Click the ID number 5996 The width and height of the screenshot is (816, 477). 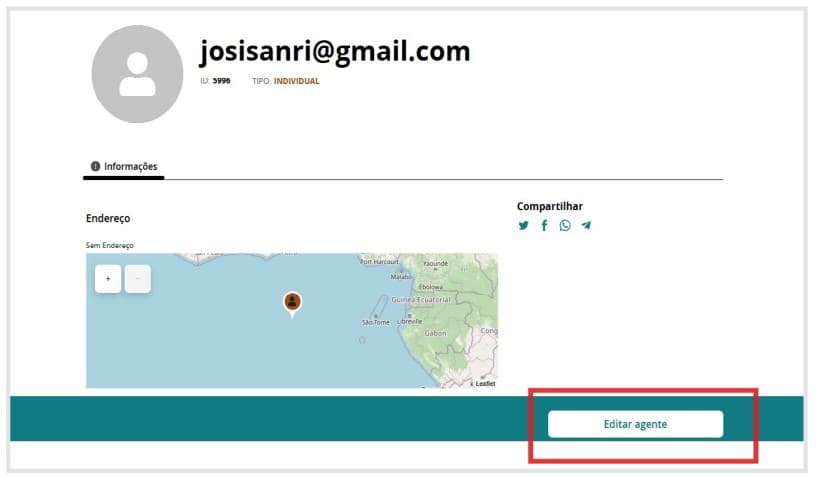221,81
